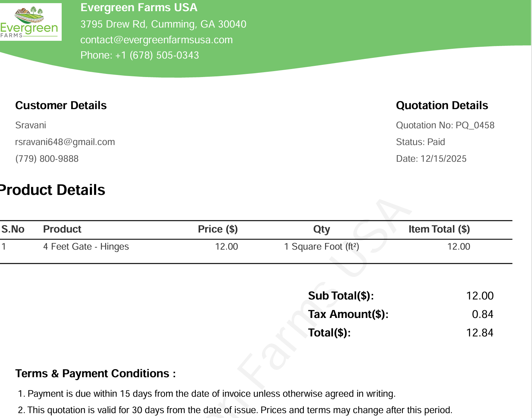Click the 3795 Drew Rd address line

click(163, 24)
